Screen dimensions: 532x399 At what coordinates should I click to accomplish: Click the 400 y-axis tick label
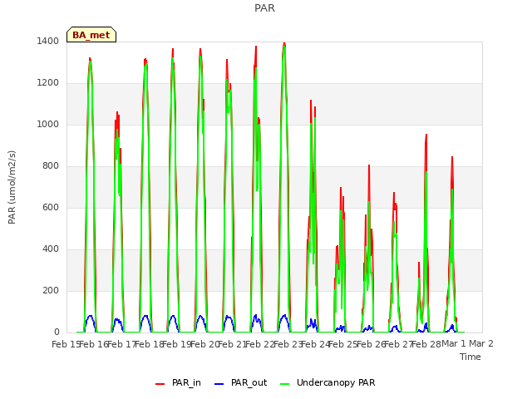pos(51,249)
